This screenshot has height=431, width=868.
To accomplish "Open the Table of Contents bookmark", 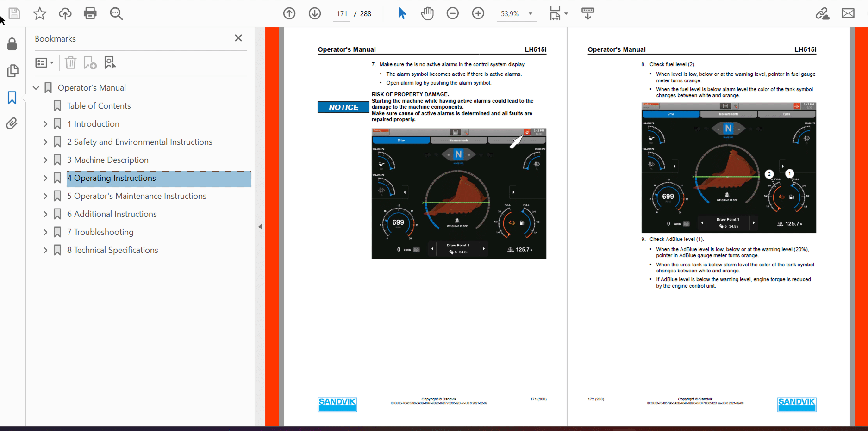I will (99, 106).
